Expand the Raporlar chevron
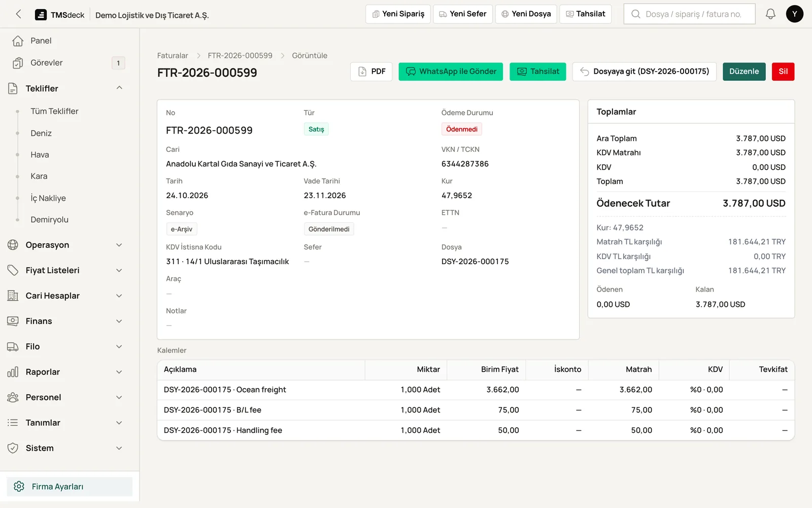The image size is (812, 508). (119, 372)
